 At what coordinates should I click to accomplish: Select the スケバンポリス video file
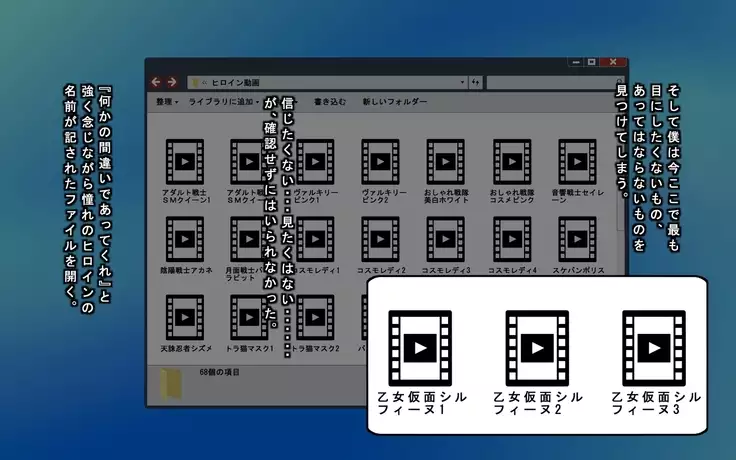[577, 239]
